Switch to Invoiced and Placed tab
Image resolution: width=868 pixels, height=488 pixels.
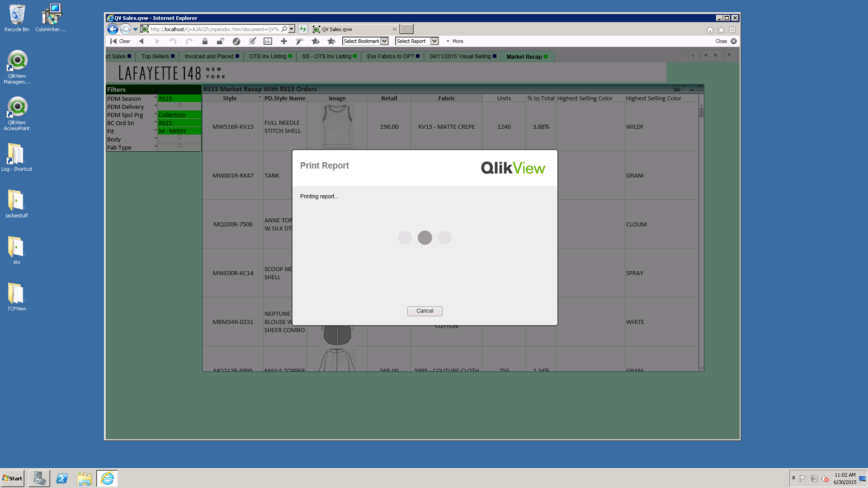[x=209, y=56]
